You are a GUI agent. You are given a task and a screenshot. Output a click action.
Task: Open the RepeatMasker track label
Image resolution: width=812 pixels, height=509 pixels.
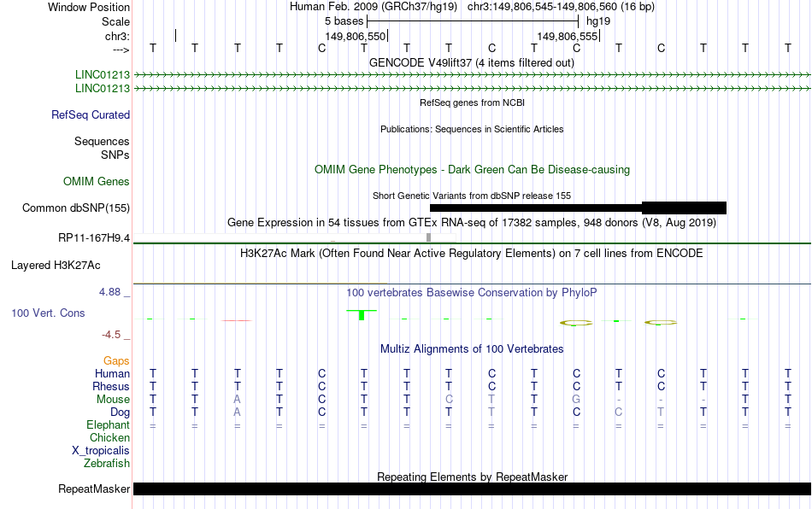click(94, 489)
